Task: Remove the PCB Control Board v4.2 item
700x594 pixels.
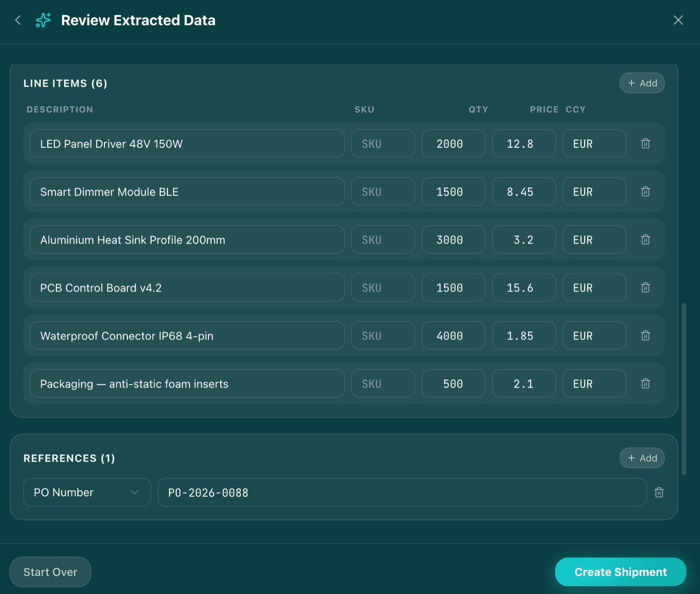Action: 645,288
